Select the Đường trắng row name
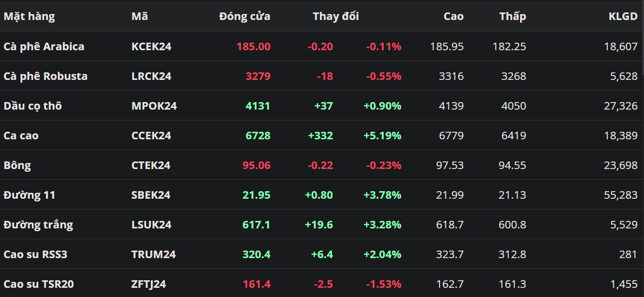The width and height of the screenshot is (644, 297). pyautogui.click(x=38, y=225)
